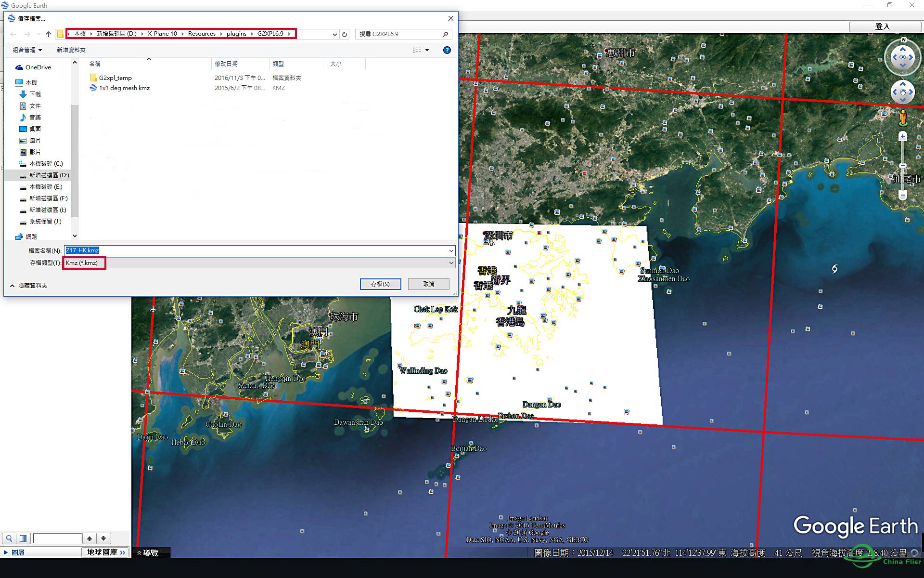Select OneDrive in the navigation pane

pyautogui.click(x=33, y=67)
